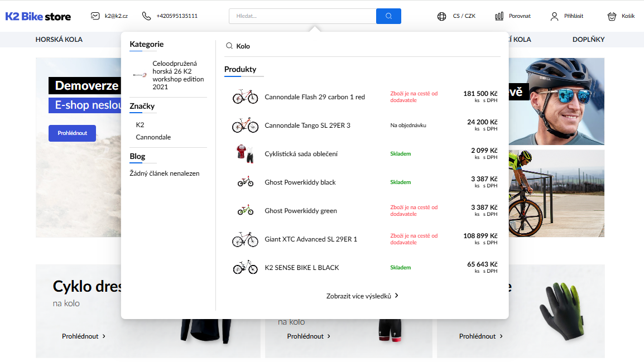Open Cannondale Tango SL 29ER 3
This screenshot has height=362, width=644.
coord(307,125)
